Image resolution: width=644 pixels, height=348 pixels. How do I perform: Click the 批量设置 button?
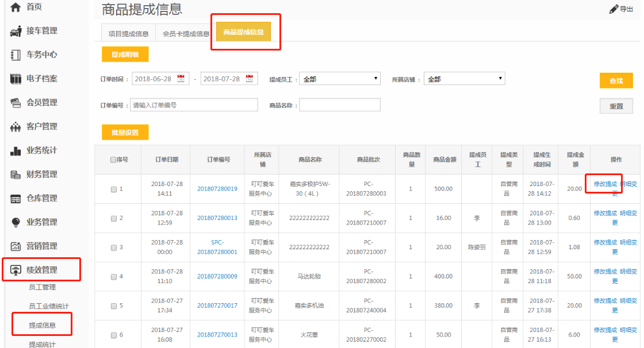click(x=125, y=132)
